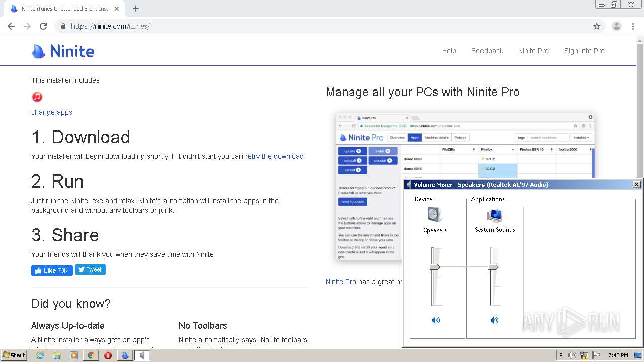Click the change apps link
644x362 pixels.
tap(52, 112)
